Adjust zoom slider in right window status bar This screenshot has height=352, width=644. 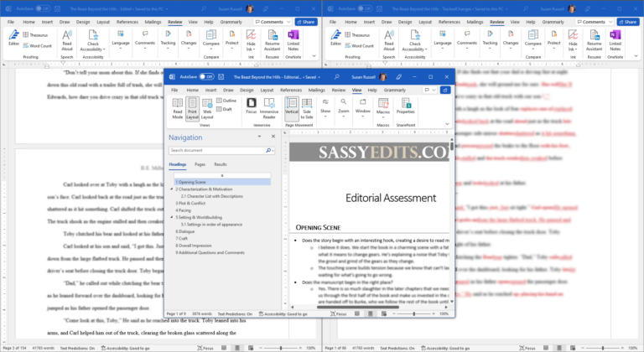[x=603, y=348]
